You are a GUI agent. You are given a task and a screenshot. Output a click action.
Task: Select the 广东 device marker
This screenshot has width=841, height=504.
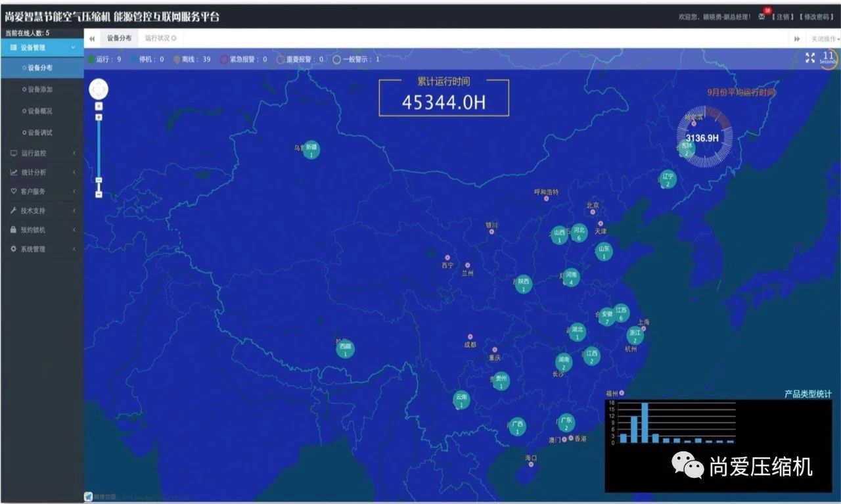coord(566,423)
